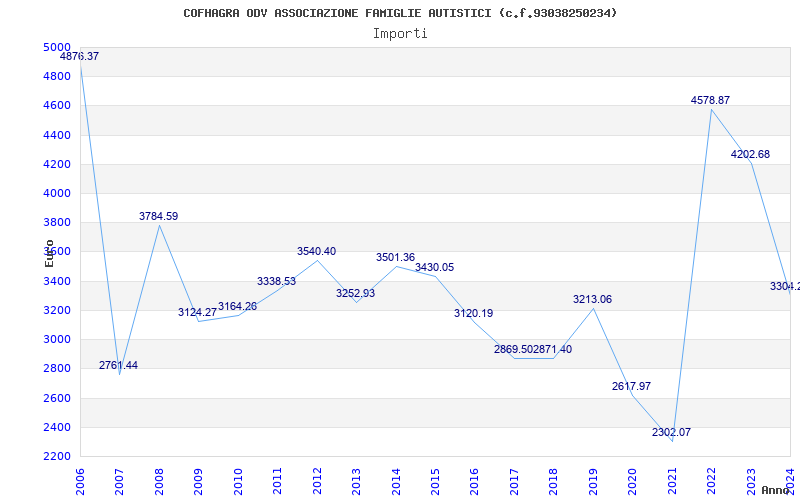Click x-axis year 2016

pos(474,481)
